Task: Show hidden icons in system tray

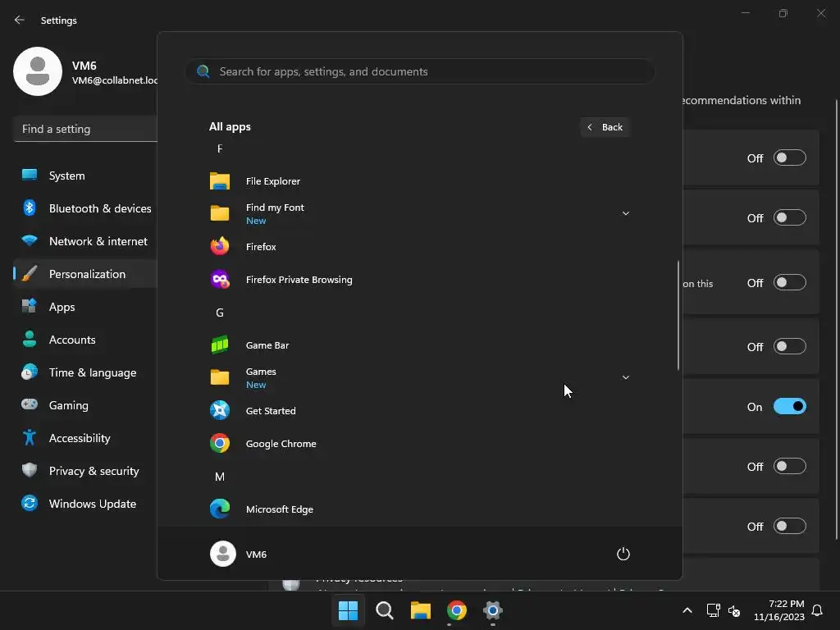Action: [687, 610]
